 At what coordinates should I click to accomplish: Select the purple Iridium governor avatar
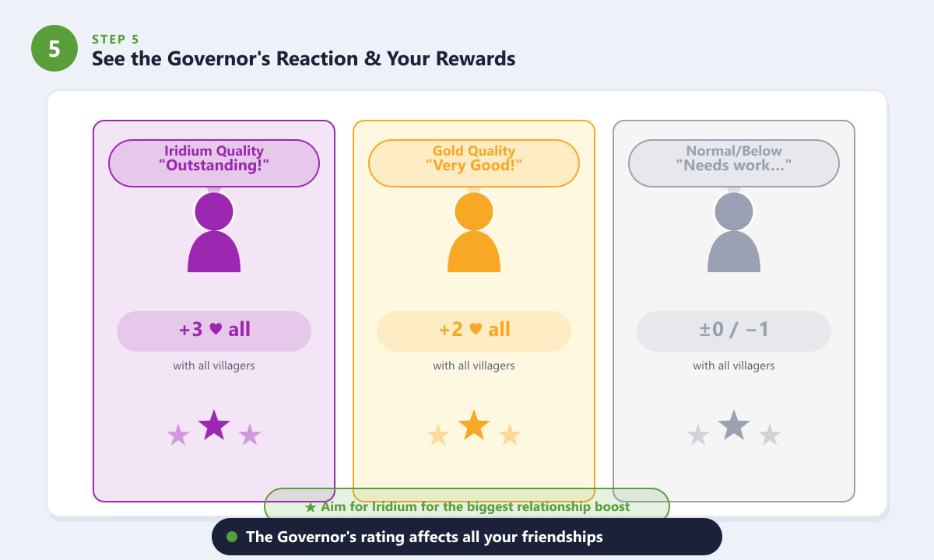click(x=214, y=232)
